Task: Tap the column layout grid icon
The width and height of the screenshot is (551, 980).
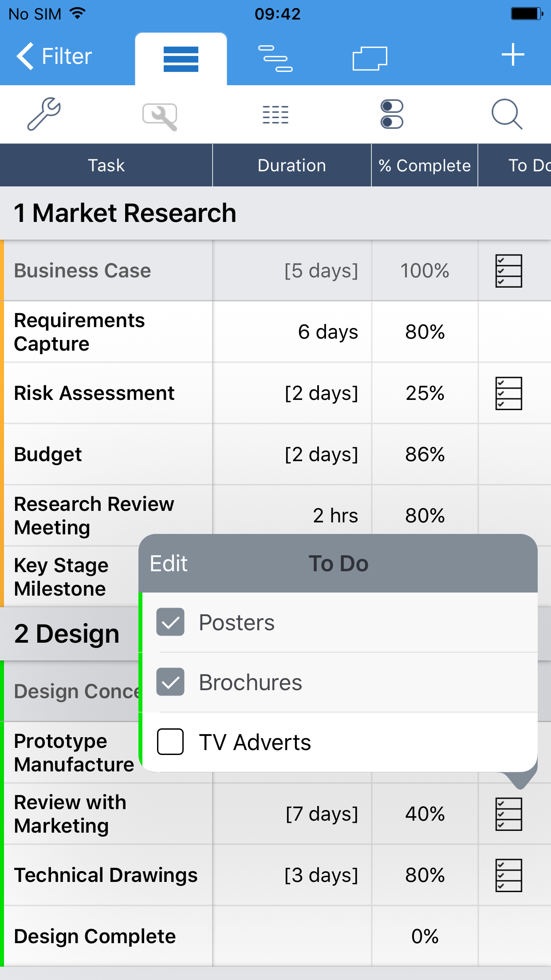Action: (275, 115)
